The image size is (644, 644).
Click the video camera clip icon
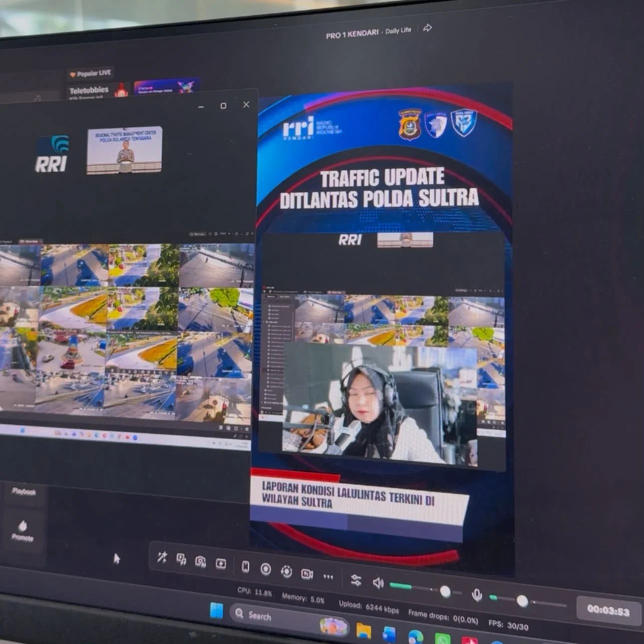[307, 574]
